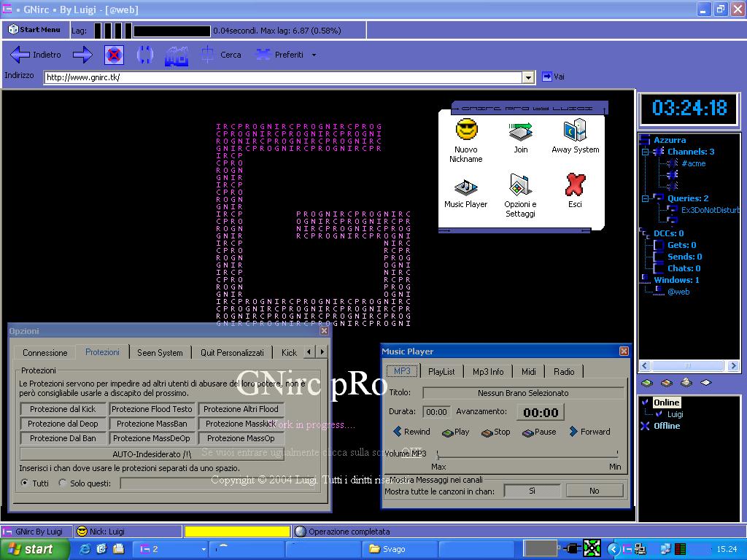747x560 pixels.
Task: Switch to the Seen System tab
Action: (160, 352)
